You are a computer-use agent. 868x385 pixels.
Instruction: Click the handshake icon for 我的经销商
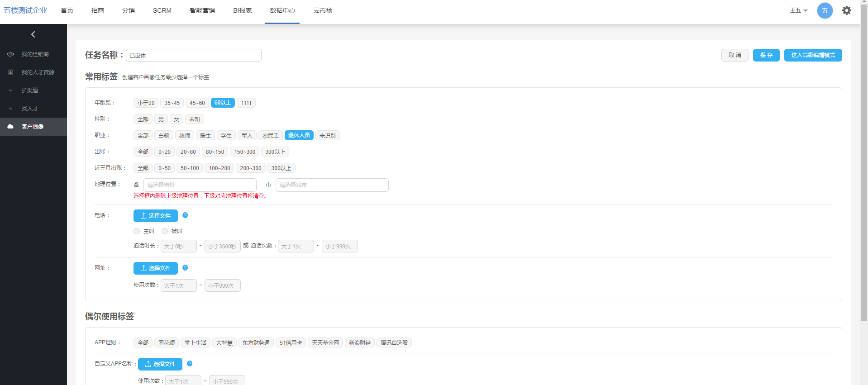click(x=10, y=54)
